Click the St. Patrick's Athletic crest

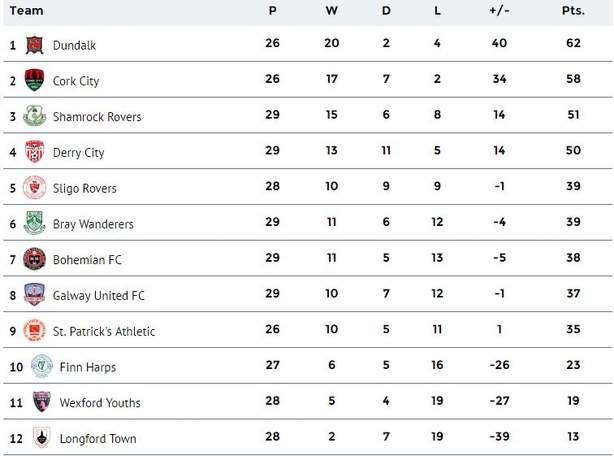pyautogui.click(x=34, y=331)
